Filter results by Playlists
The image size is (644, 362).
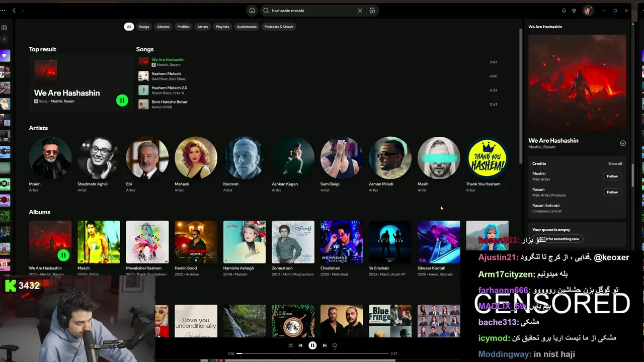pyautogui.click(x=222, y=27)
